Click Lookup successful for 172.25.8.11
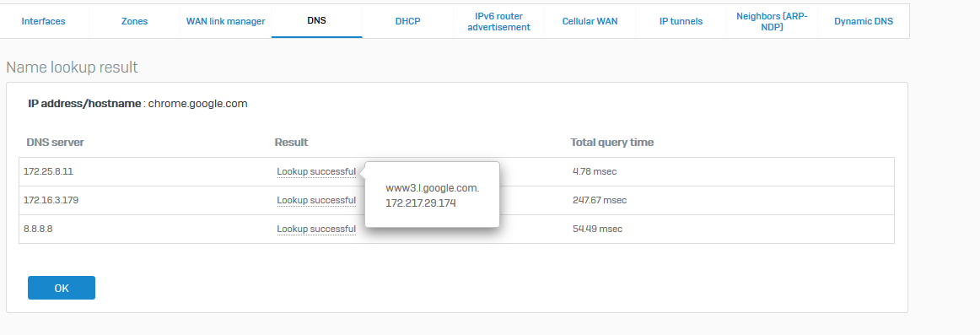 [x=316, y=171]
